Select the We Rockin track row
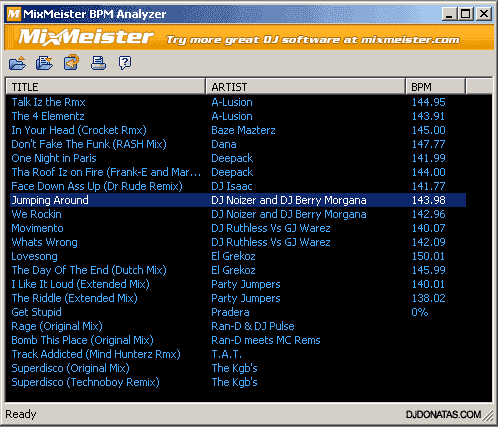This screenshot has width=498, height=427. [238, 214]
